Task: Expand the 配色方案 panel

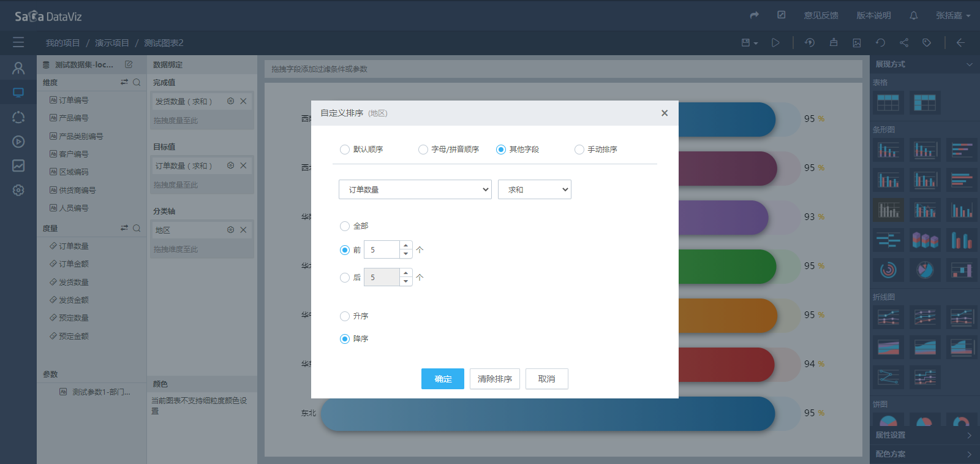Action: [x=924, y=454]
